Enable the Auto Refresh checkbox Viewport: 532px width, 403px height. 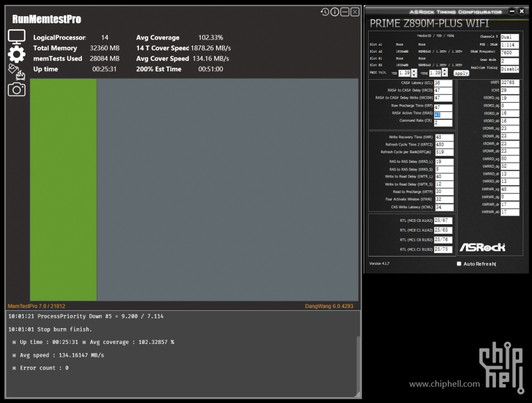(459, 264)
